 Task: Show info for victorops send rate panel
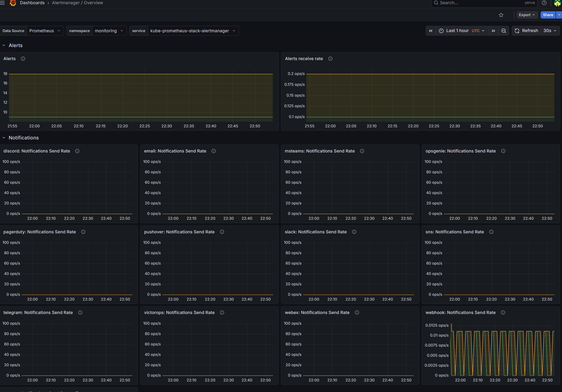click(x=222, y=313)
